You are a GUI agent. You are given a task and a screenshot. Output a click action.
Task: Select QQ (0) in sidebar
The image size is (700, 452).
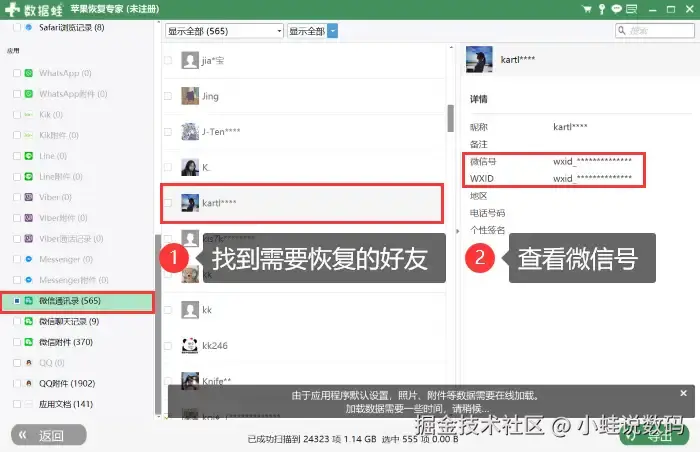52,363
